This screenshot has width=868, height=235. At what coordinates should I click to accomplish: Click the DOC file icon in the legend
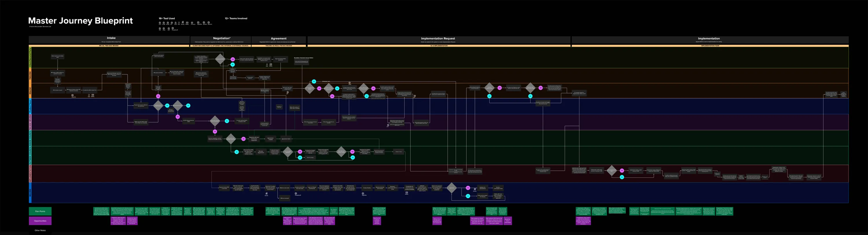coord(175,23)
